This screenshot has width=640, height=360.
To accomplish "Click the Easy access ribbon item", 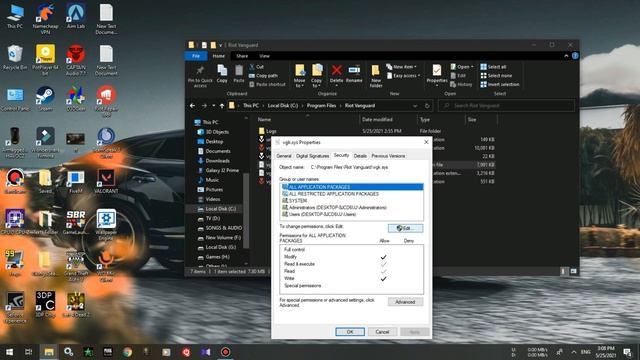I will [x=404, y=76].
